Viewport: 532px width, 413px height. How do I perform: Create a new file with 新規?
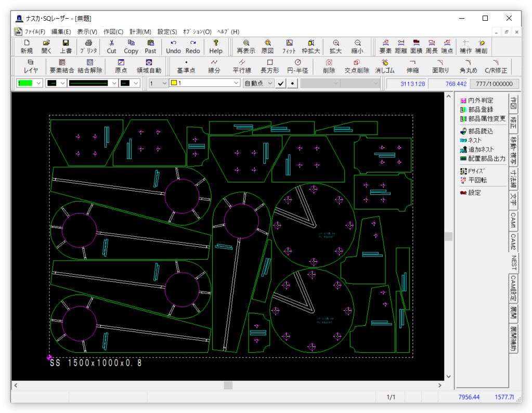coord(27,46)
